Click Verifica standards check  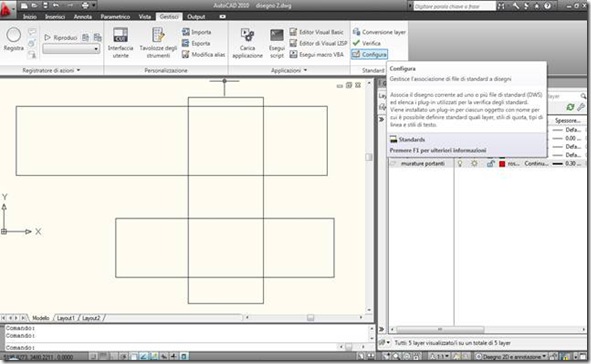pyautogui.click(x=366, y=43)
